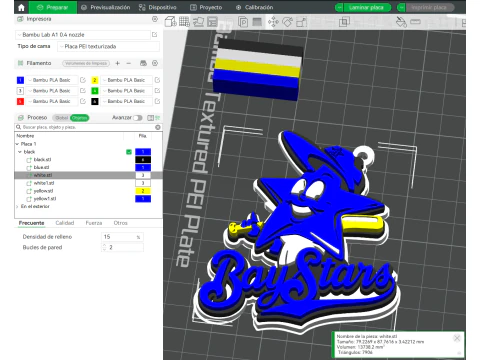Click the Bucles de pared stepper arrows
The height and width of the screenshot is (360, 480).
(x=104, y=247)
